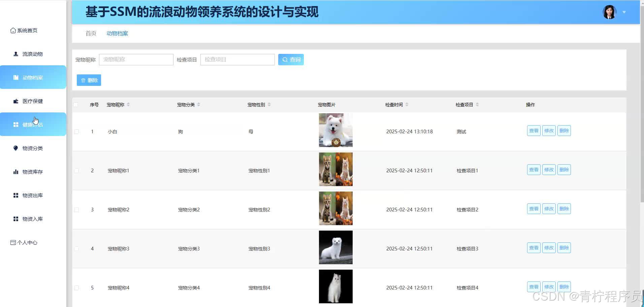This screenshot has height=307, width=644.
Task: Select the checkbox beside 宠物昵称3
Action: tap(76, 248)
